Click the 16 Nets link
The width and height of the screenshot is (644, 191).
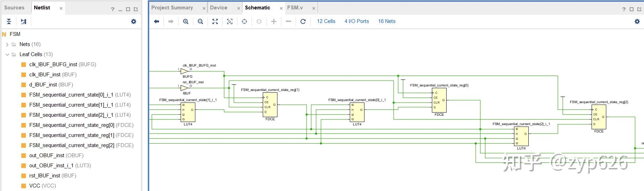[x=387, y=21]
